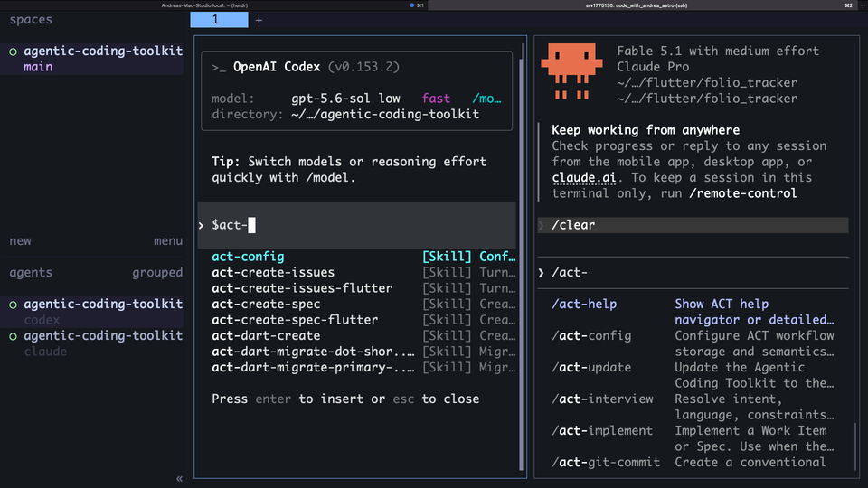Click the 'Tip: Switch models' hint text
The width and height of the screenshot is (868, 488).
point(349,169)
